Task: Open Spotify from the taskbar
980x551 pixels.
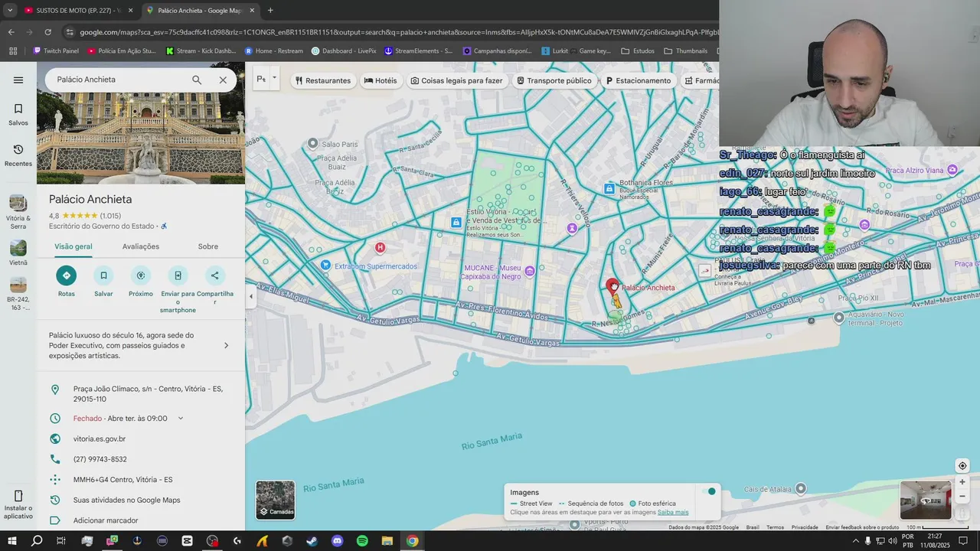Action: [362, 541]
